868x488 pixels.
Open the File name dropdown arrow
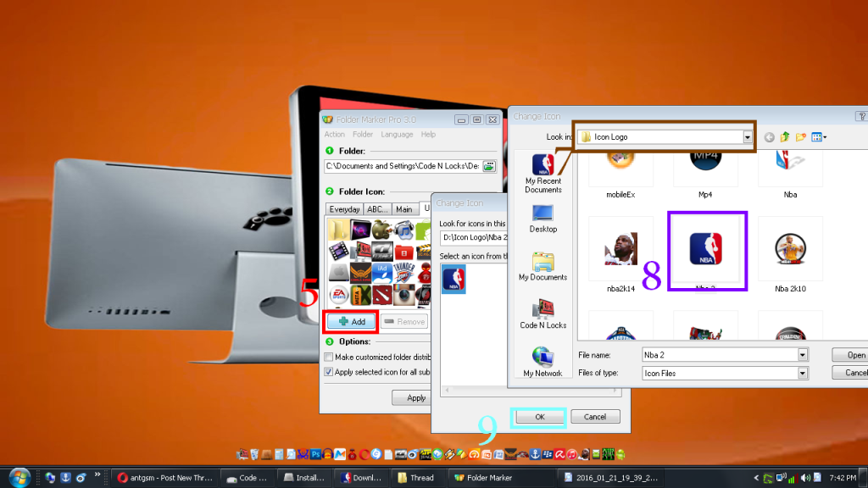tap(802, 355)
